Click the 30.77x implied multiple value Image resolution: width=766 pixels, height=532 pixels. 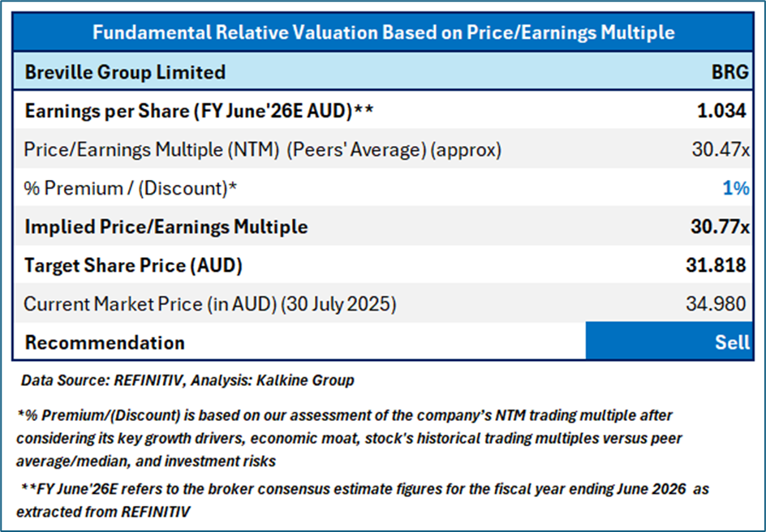[x=719, y=226]
